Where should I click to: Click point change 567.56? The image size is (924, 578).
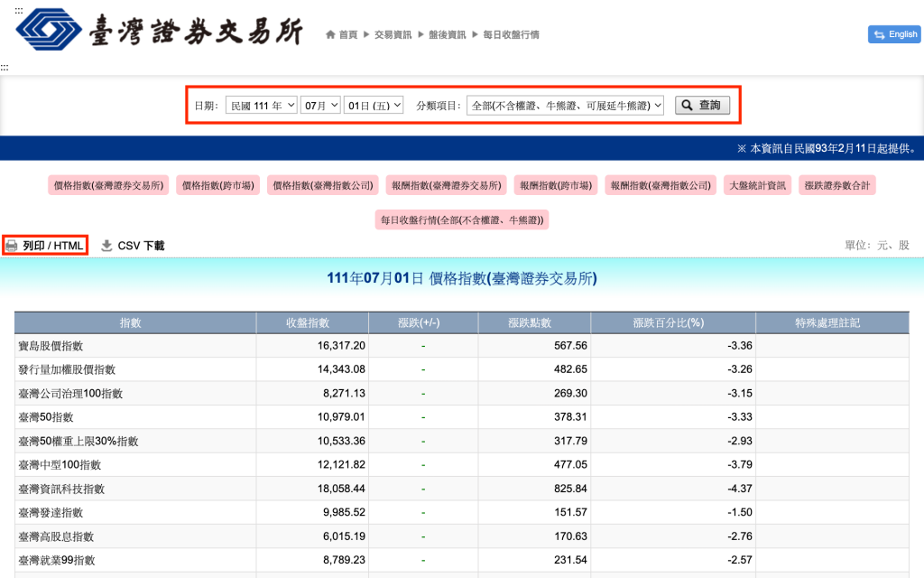(570, 346)
